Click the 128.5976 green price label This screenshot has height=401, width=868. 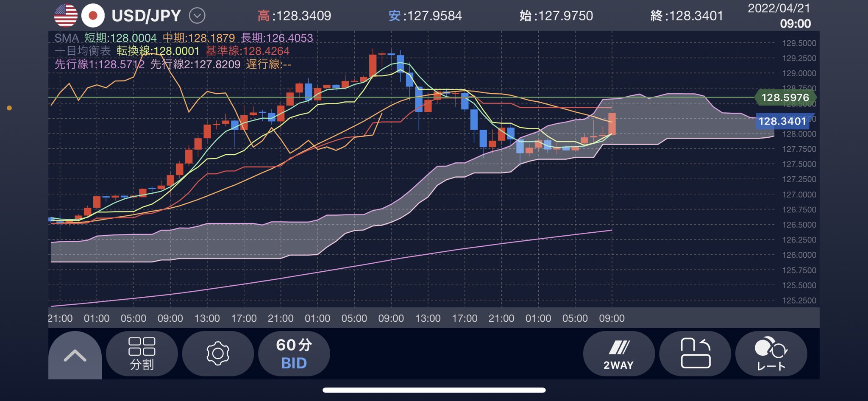point(785,97)
